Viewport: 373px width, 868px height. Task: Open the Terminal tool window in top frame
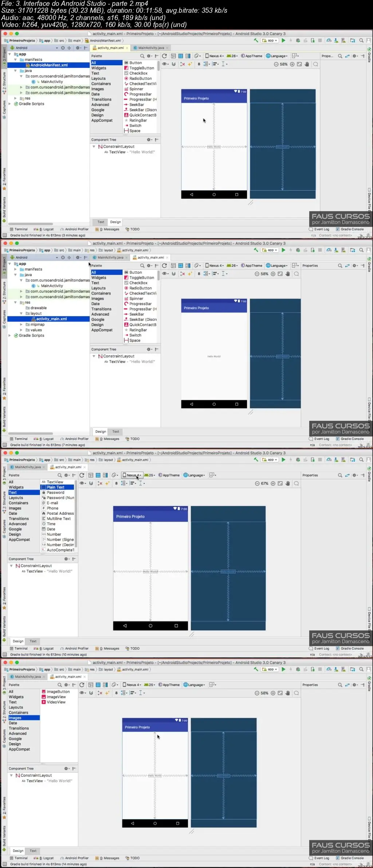click(19, 229)
